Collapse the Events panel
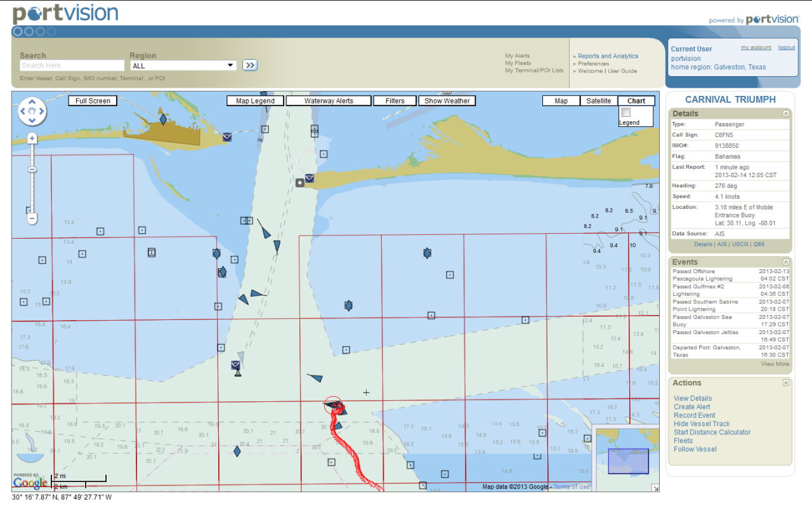 [x=786, y=262]
